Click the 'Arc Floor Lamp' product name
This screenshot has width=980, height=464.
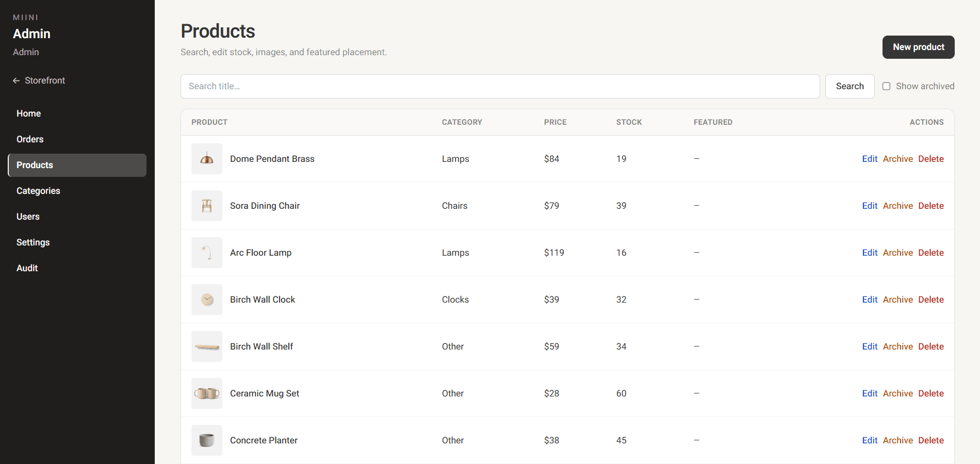click(260, 253)
